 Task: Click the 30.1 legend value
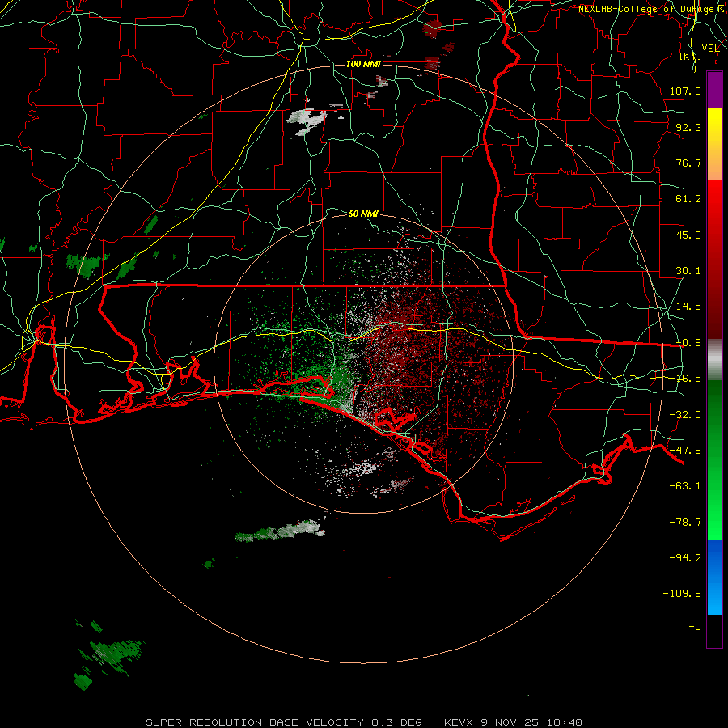pyautogui.click(x=688, y=271)
